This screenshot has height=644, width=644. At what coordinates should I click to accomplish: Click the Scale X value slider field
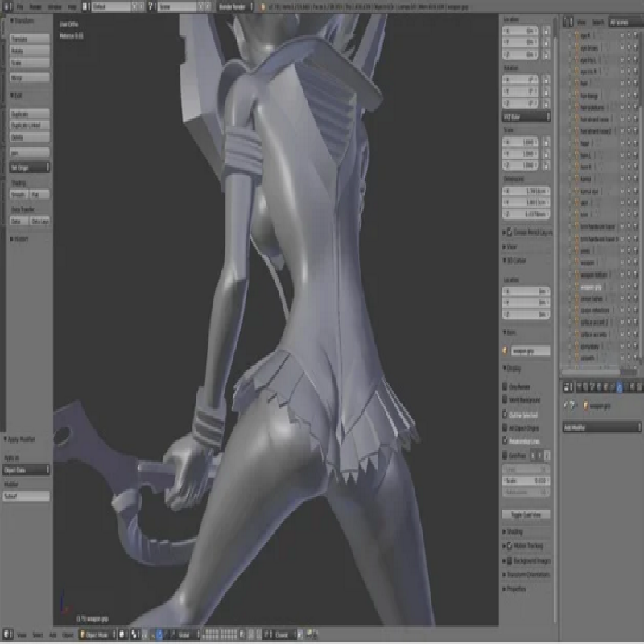tap(520, 142)
